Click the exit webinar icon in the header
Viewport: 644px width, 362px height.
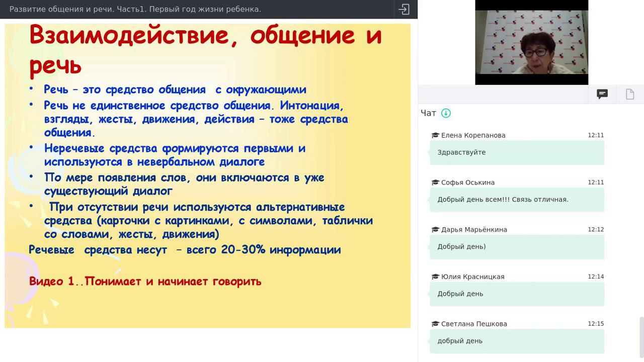[404, 9]
